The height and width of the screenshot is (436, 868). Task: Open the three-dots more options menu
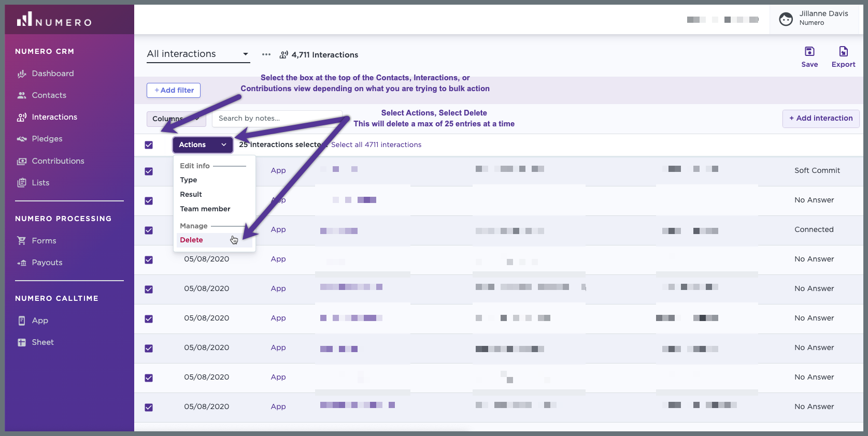[266, 54]
